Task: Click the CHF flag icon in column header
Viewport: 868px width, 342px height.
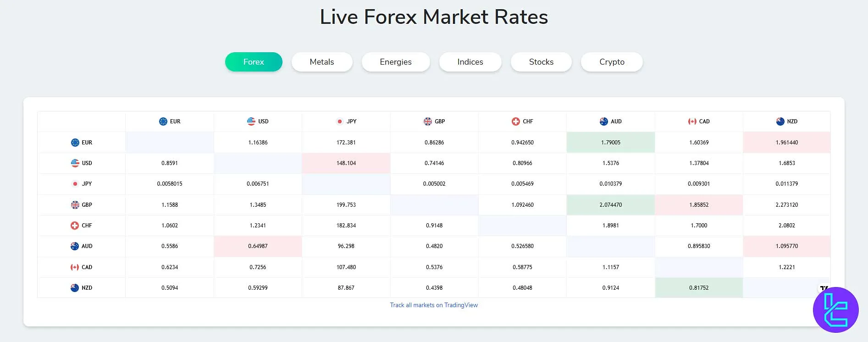Action: (516, 121)
